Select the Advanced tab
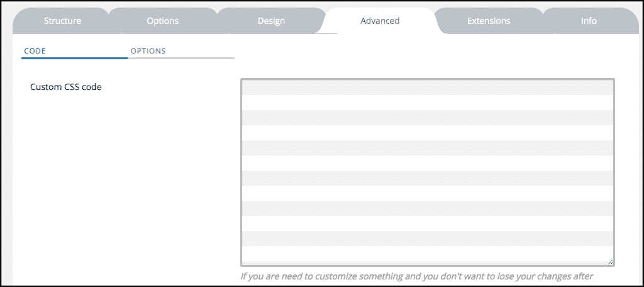 [380, 21]
